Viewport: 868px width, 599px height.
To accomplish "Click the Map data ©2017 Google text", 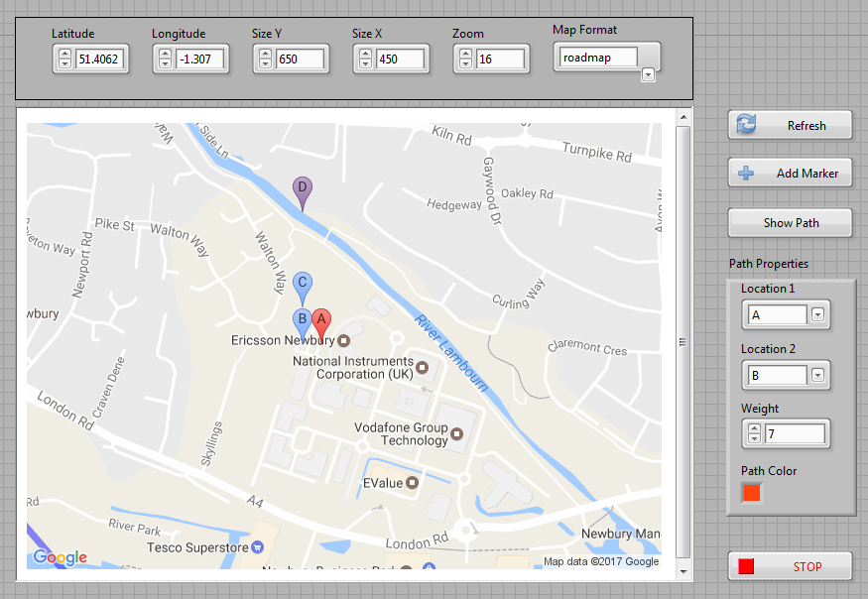I will [601, 561].
